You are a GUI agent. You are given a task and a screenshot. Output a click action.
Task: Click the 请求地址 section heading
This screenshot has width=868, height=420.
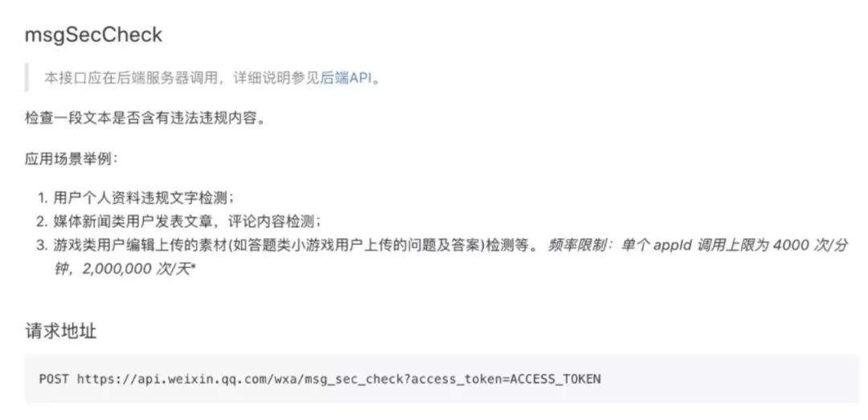coord(61,331)
